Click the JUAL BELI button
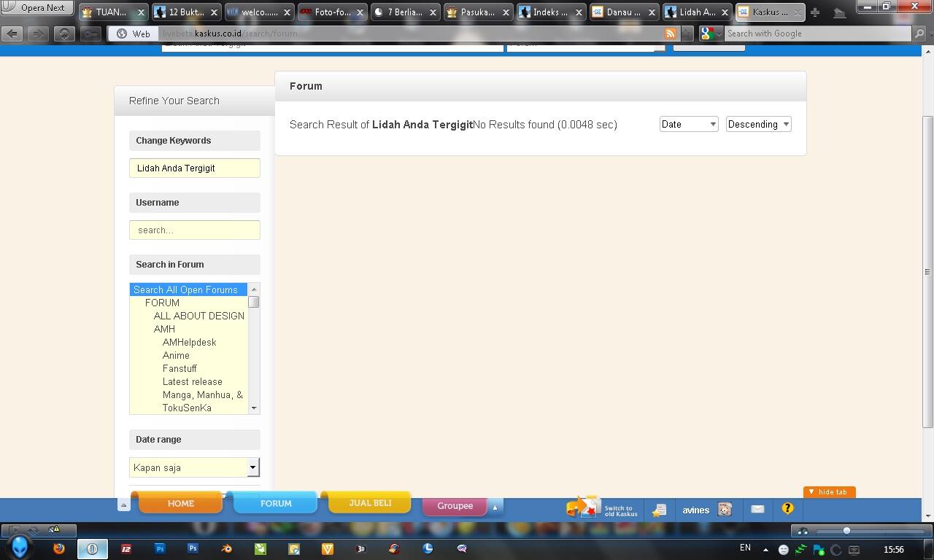The image size is (934, 560). [370, 502]
